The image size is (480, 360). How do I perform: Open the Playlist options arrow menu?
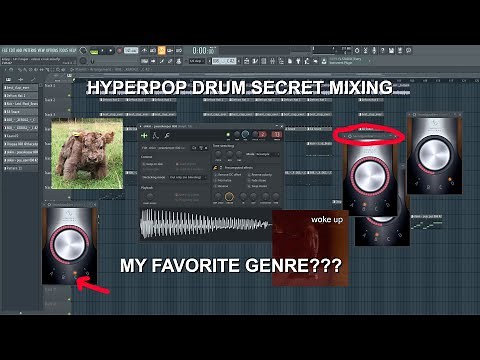click(5, 70)
